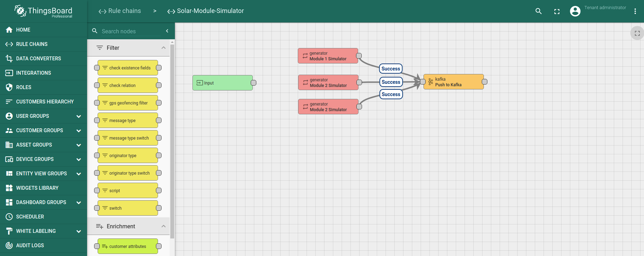Click the SCHEDULER clock icon
This screenshot has height=256, width=644.
[9, 217]
